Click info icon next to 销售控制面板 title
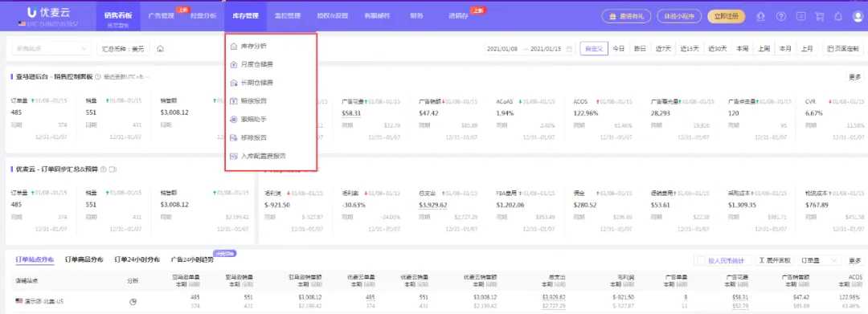868x314 pixels. point(97,77)
